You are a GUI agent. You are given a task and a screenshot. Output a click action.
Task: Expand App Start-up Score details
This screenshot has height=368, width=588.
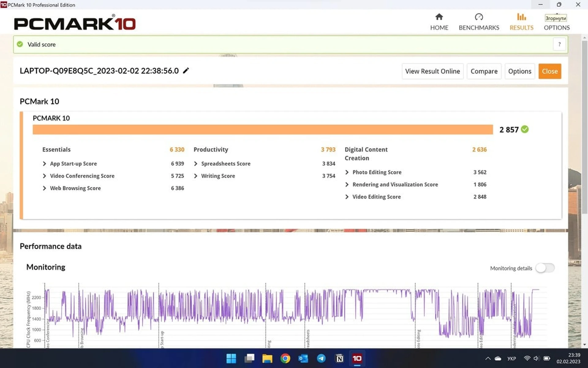[x=44, y=163]
